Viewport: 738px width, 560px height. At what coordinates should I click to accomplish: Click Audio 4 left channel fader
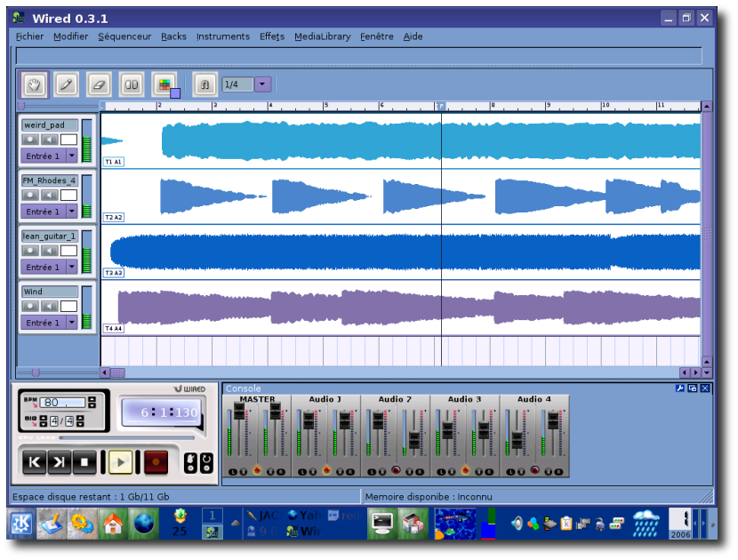[x=517, y=440]
